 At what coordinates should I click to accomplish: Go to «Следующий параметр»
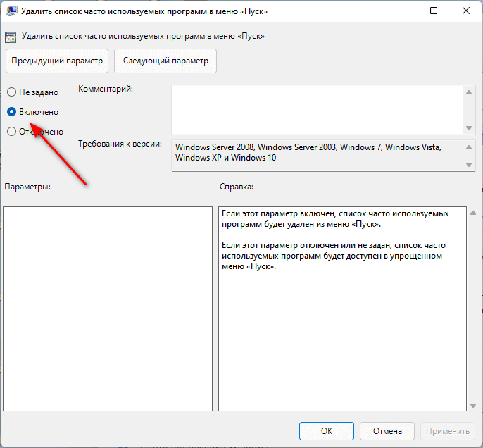[x=165, y=61]
